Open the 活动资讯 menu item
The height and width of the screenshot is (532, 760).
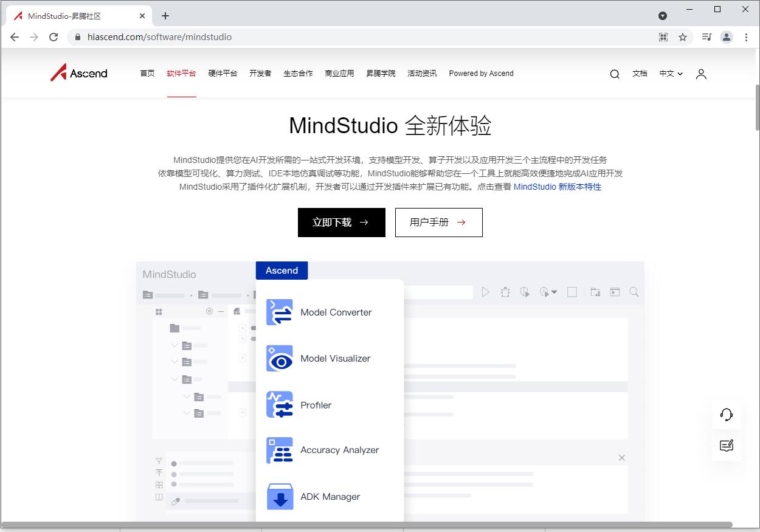[422, 74]
